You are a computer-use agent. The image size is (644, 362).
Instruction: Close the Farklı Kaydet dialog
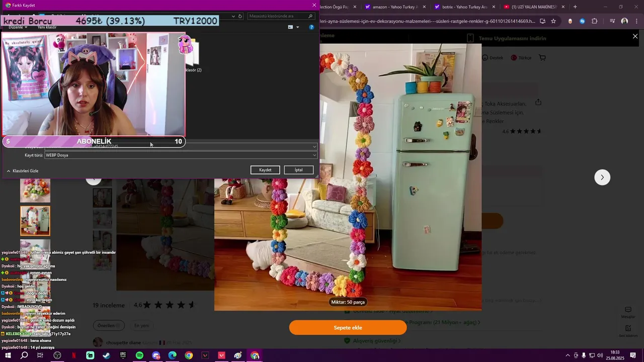click(314, 5)
